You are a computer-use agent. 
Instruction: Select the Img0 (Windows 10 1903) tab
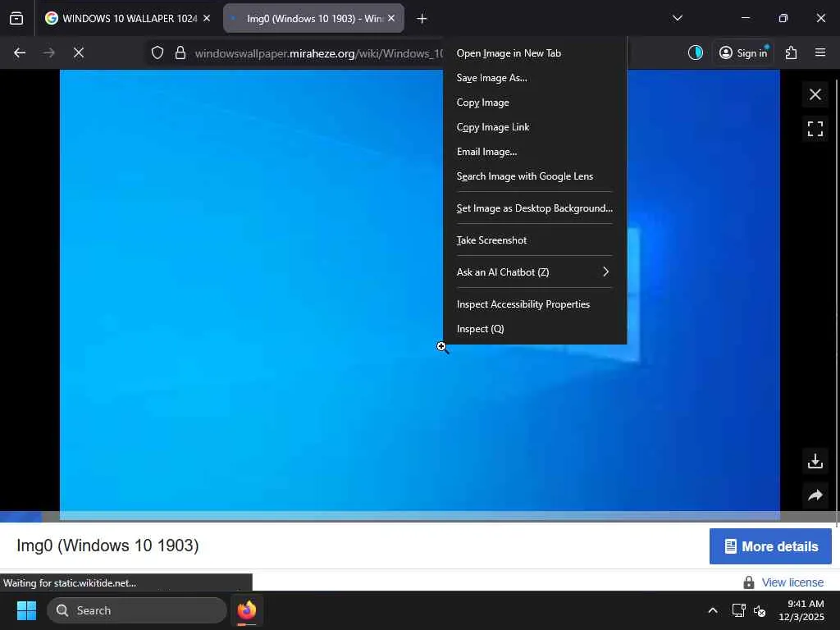[313, 18]
